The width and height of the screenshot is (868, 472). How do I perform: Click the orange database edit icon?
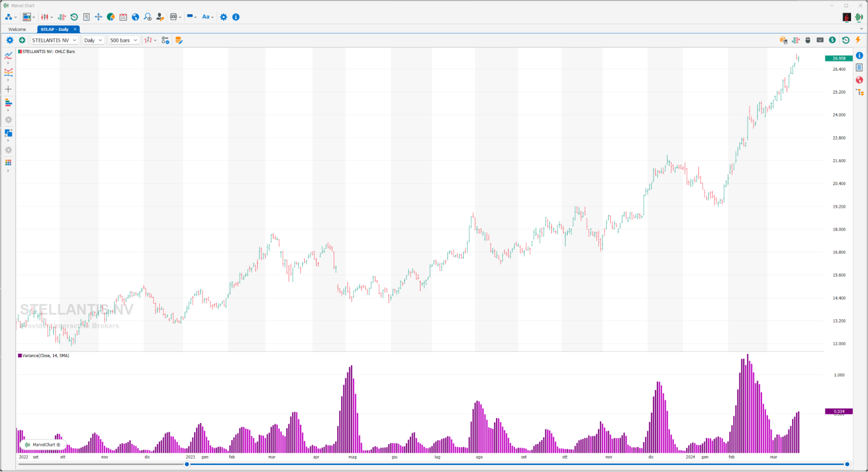(x=178, y=40)
